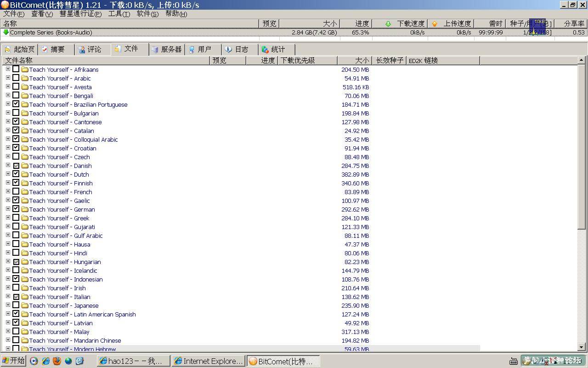Expand the Teach Yourself - Finnish folder
This screenshot has width=588, height=368.
pos(8,183)
